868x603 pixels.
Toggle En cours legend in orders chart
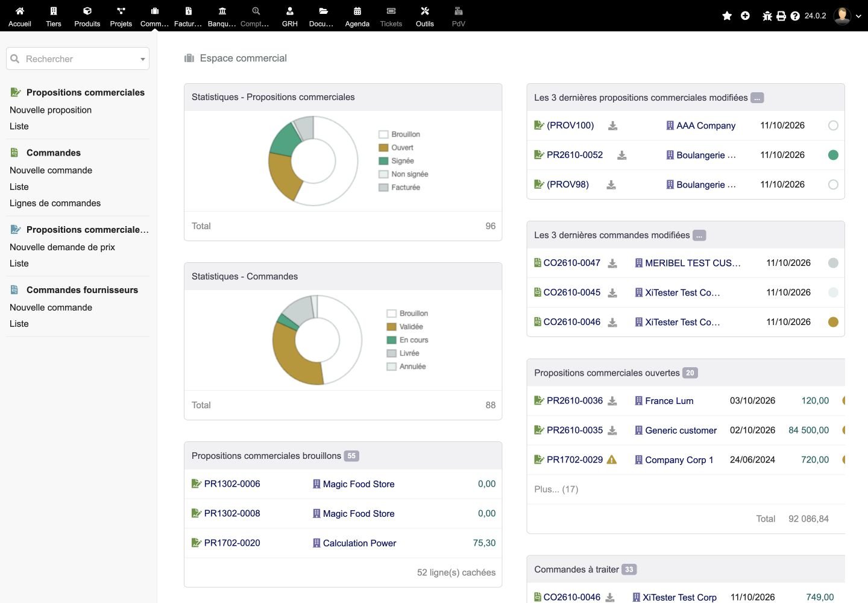point(407,340)
